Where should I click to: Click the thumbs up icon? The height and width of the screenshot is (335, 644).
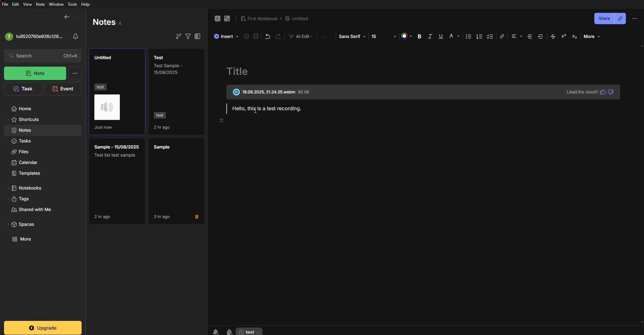pos(603,92)
